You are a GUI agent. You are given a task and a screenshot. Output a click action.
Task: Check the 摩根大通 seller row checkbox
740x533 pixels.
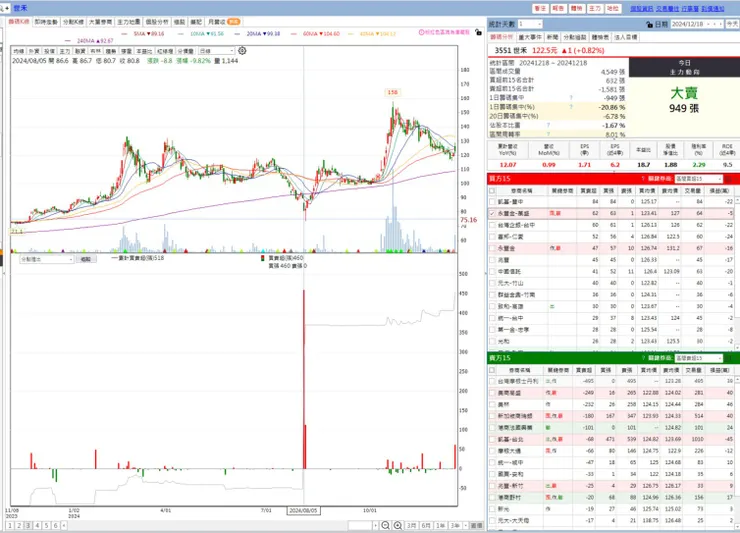pyautogui.click(x=492, y=451)
